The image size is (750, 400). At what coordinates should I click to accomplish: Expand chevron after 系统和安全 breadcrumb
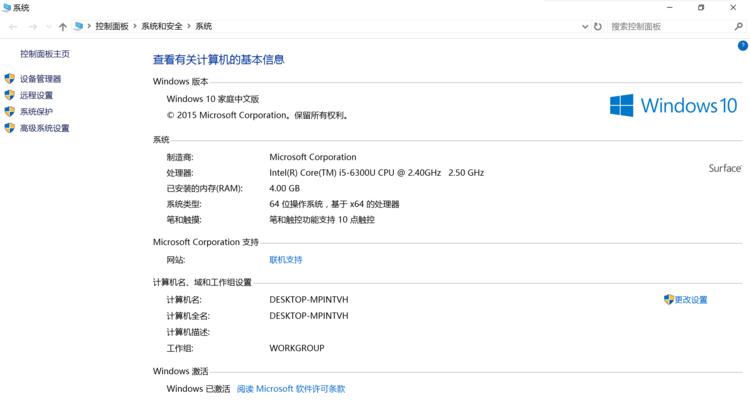tap(189, 26)
